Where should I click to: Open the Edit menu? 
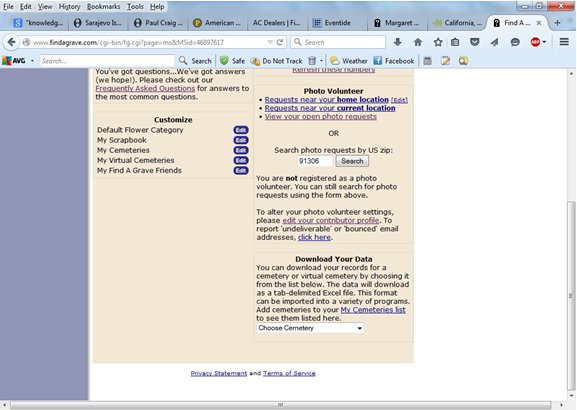coord(25,7)
